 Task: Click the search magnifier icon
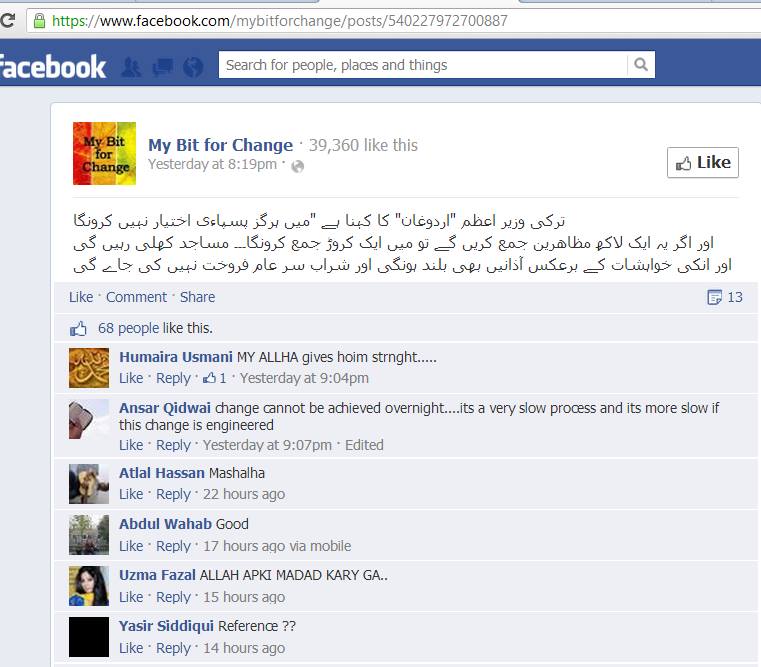click(x=641, y=65)
